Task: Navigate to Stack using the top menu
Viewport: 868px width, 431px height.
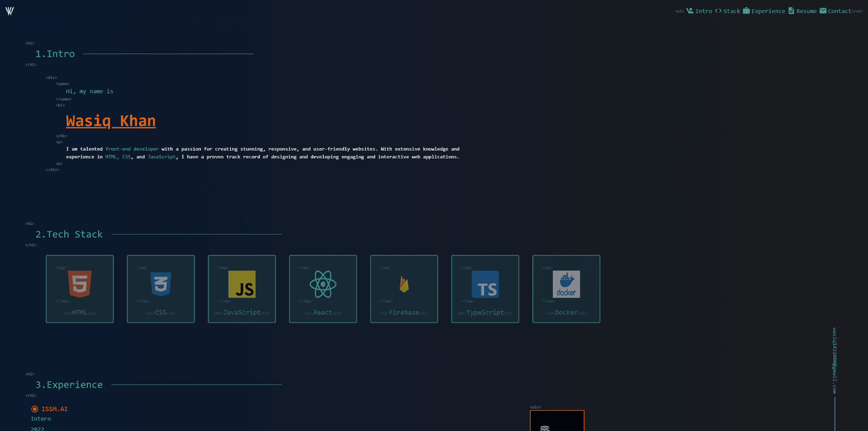Action: click(732, 10)
